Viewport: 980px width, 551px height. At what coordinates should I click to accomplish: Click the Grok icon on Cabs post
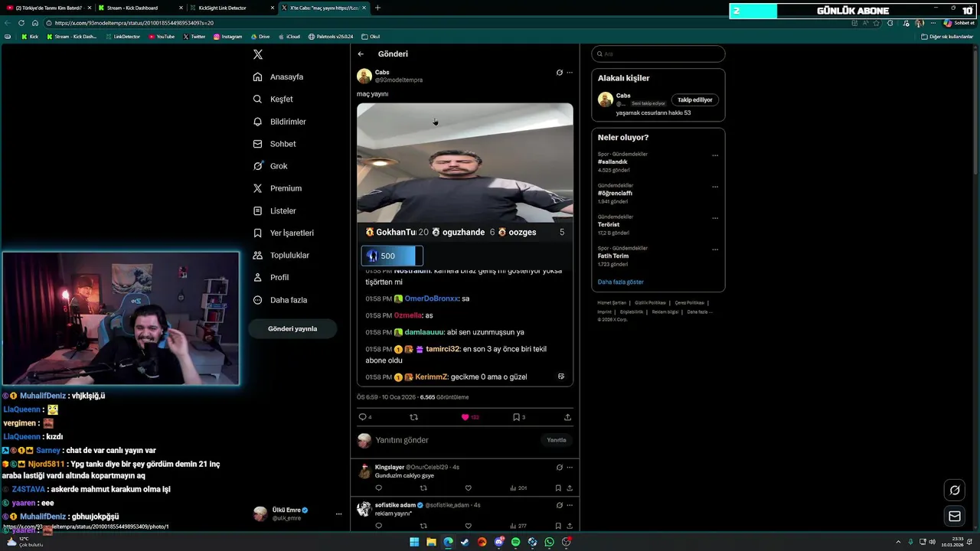click(559, 73)
